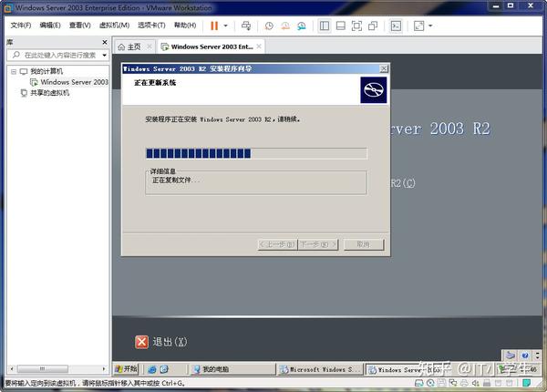Open the 帮助(H) menu

pos(185,26)
